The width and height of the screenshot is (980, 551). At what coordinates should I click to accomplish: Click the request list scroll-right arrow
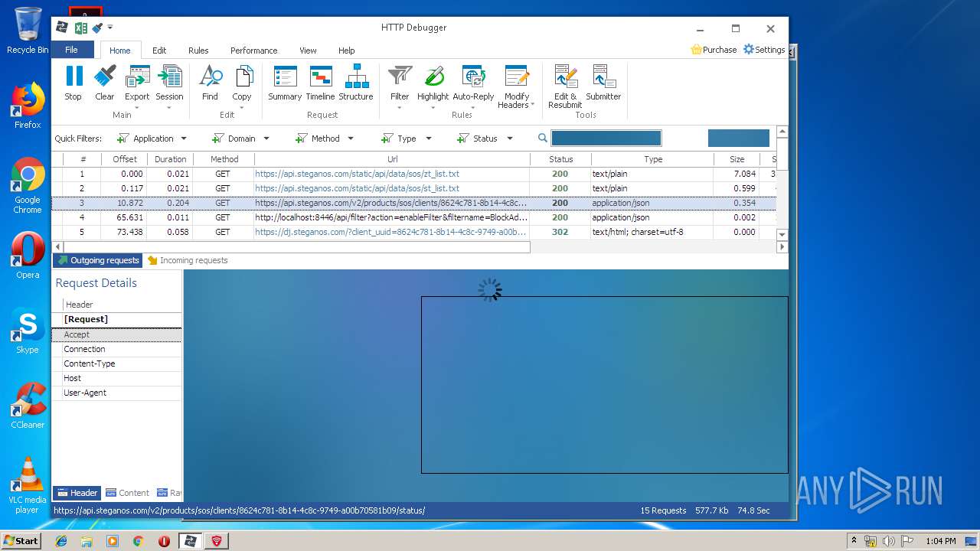(x=782, y=247)
